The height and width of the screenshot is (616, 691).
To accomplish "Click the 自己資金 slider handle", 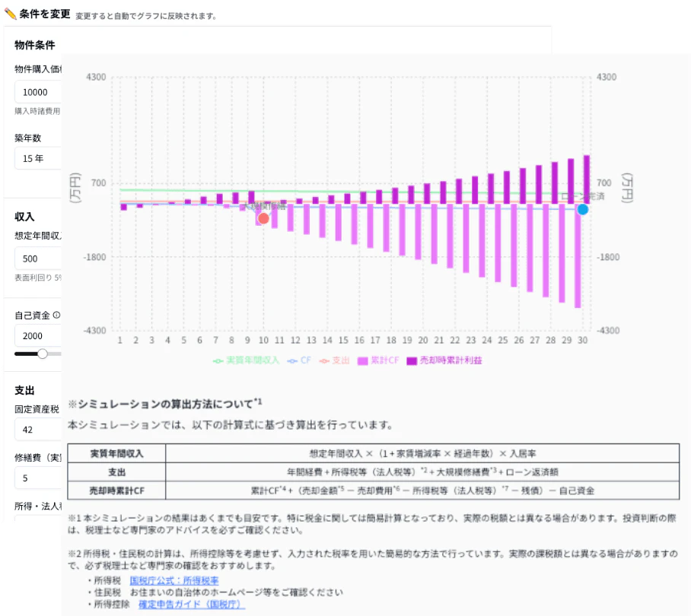I will [43, 354].
